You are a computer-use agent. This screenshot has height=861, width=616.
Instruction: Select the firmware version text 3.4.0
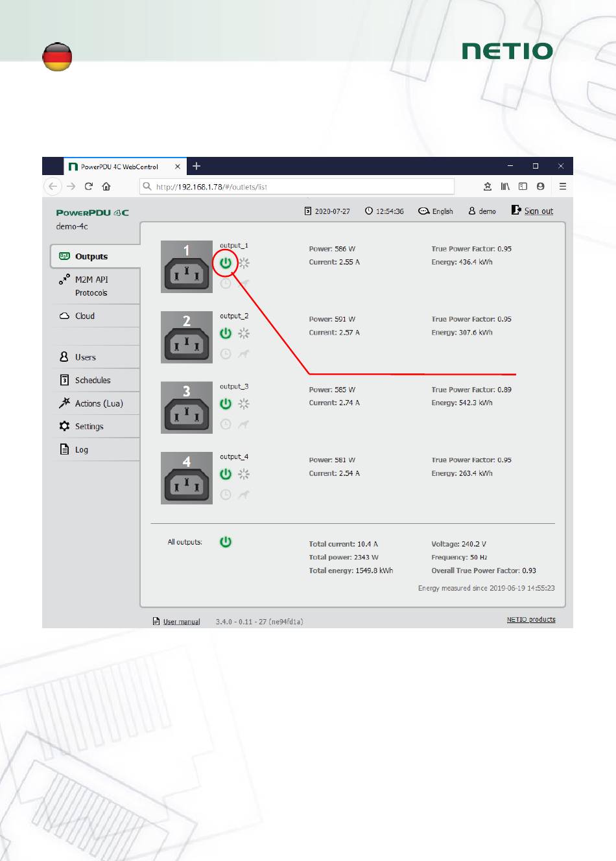coord(259,622)
